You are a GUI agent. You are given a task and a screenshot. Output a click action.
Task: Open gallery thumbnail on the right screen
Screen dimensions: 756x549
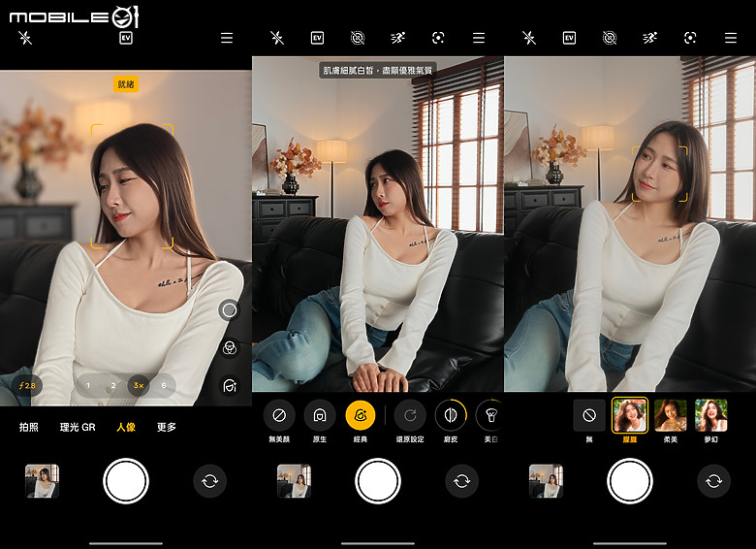pos(546,481)
